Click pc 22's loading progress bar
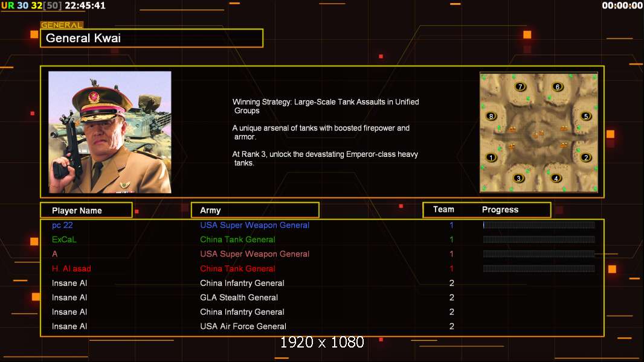 tap(539, 224)
